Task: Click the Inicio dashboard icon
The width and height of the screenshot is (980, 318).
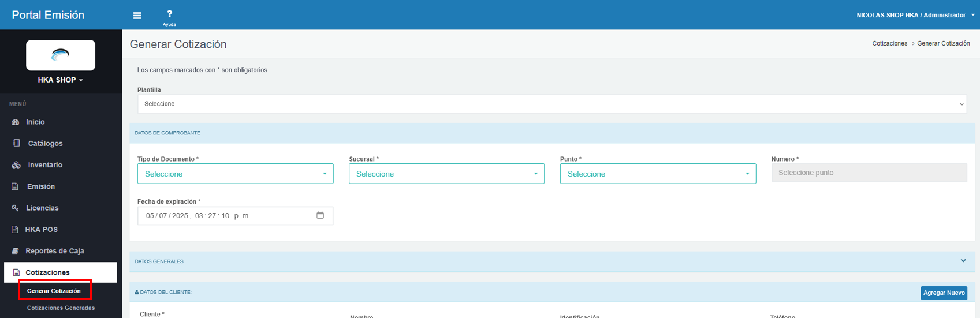Action: [x=16, y=122]
